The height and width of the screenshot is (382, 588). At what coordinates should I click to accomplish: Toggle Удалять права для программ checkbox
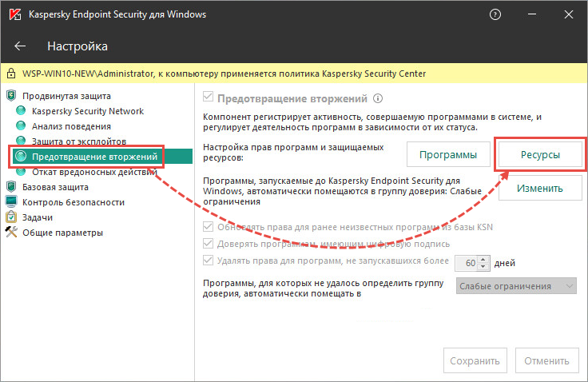[209, 261]
